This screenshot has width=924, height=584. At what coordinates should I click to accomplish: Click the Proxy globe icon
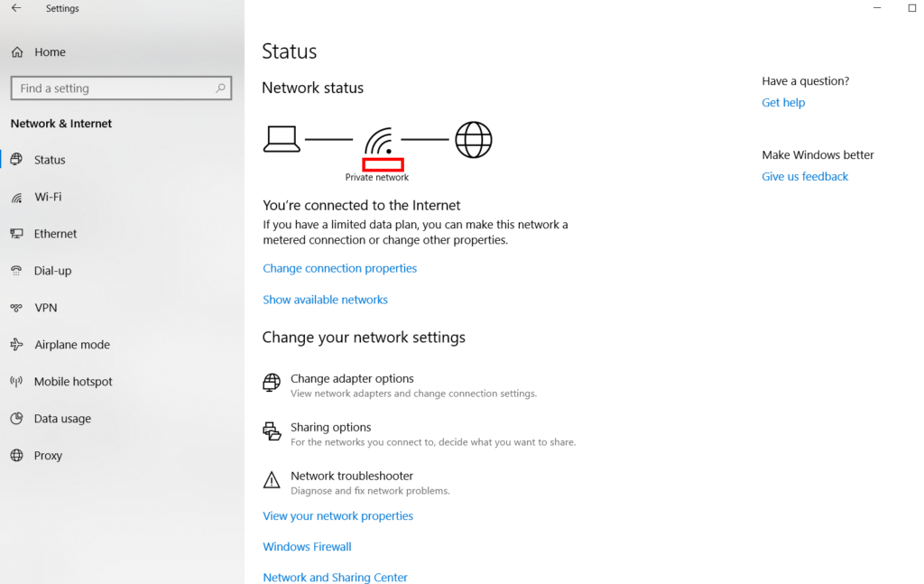[16, 455]
